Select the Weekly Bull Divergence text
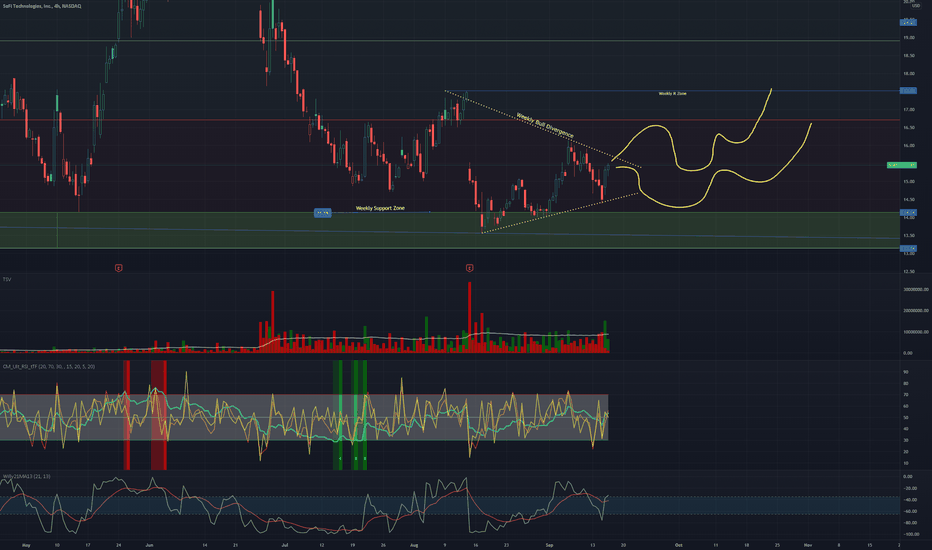 coord(544,125)
